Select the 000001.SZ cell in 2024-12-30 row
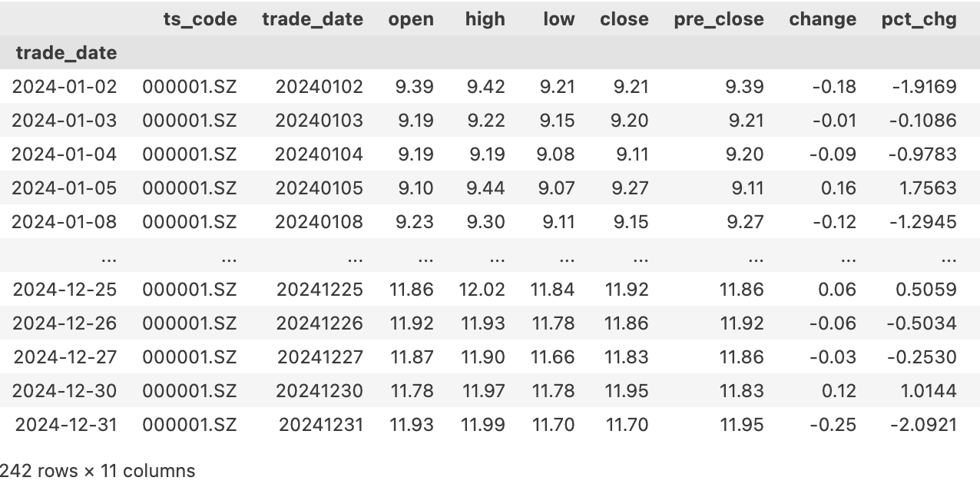This screenshot has width=980, height=484. click(190, 391)
